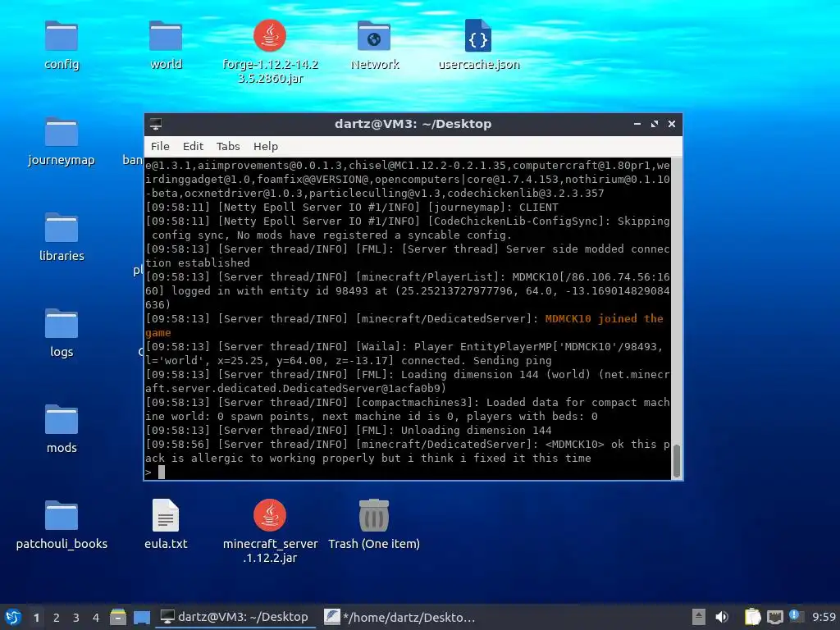Click the network status tray icon
Viewport: 840px width, 630px height.
(x=774, y=617)
